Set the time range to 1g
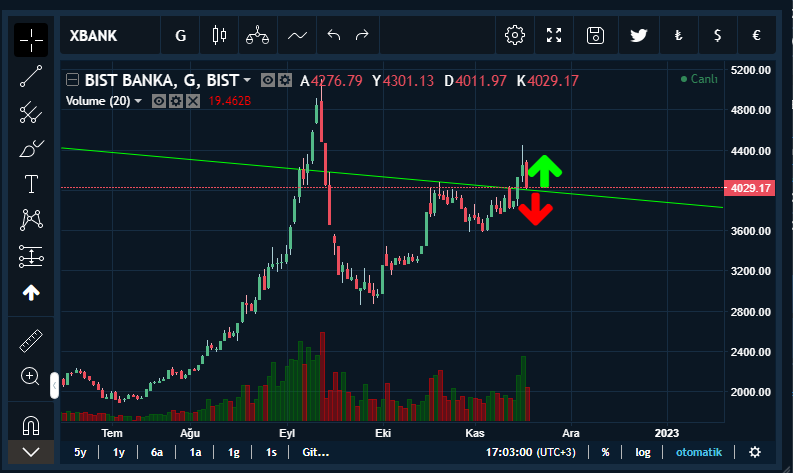 click(x=234, y=452)
